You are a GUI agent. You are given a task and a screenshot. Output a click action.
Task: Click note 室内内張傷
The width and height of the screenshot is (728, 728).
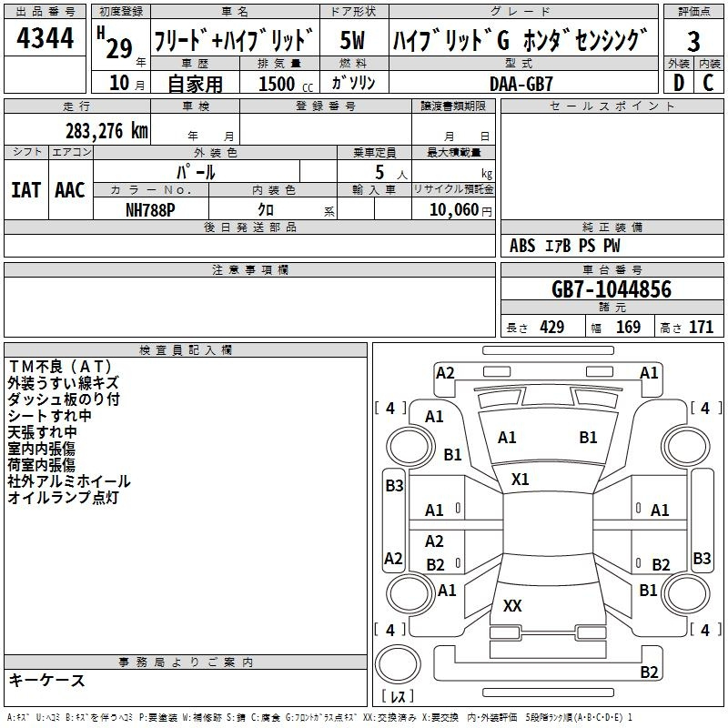coord(41,449)
